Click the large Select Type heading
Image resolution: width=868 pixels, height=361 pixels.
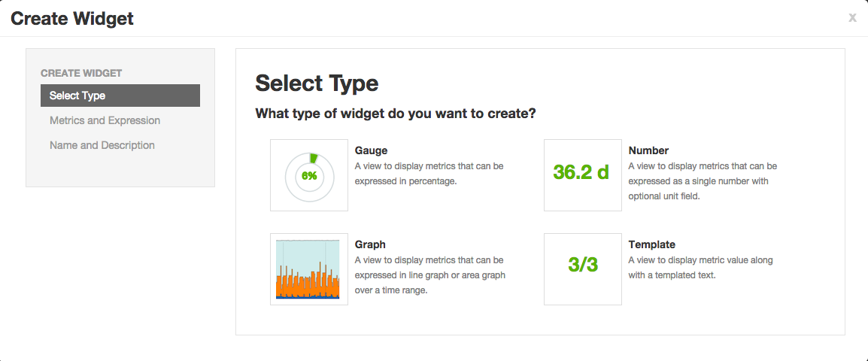(x=317, y=83)
